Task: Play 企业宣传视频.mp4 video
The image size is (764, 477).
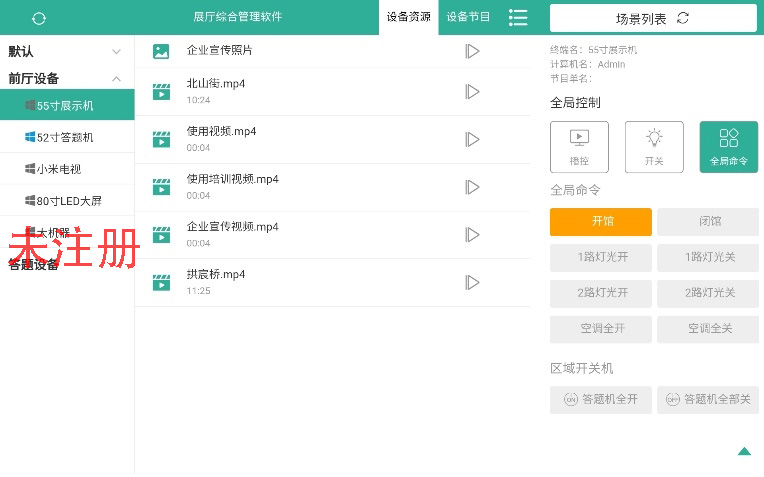Action: (x=472, y=235)
